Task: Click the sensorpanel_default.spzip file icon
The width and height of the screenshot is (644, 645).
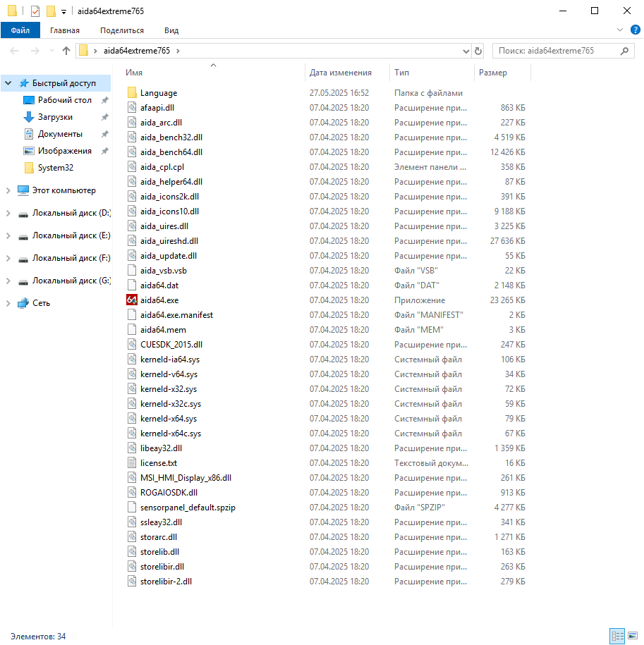Action: 132,508
